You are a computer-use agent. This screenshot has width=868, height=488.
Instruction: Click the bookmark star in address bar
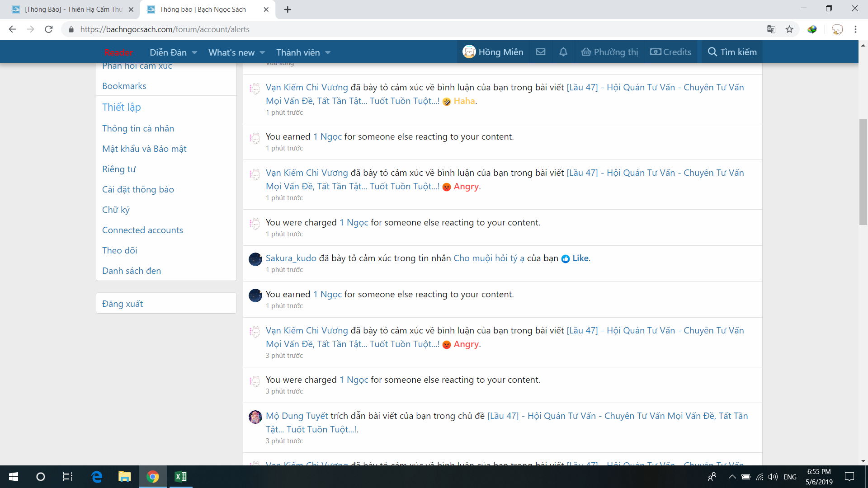pyautogui.click(x=789, y=29)
